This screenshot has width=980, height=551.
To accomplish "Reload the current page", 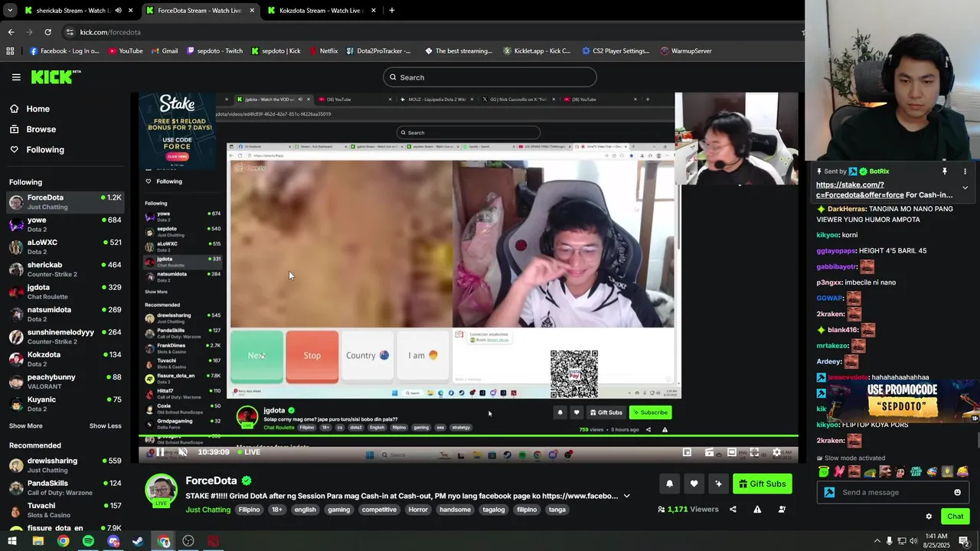I will tap(47, 32).
